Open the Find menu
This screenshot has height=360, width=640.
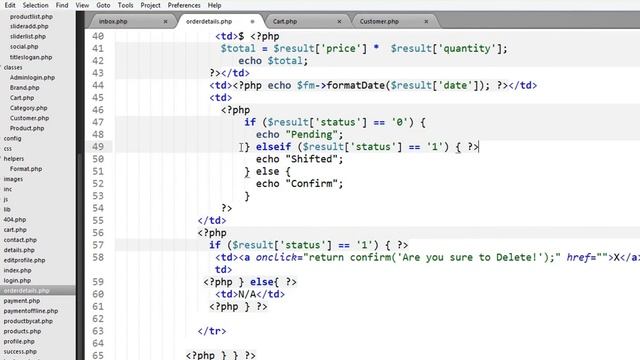pos(62,5)
